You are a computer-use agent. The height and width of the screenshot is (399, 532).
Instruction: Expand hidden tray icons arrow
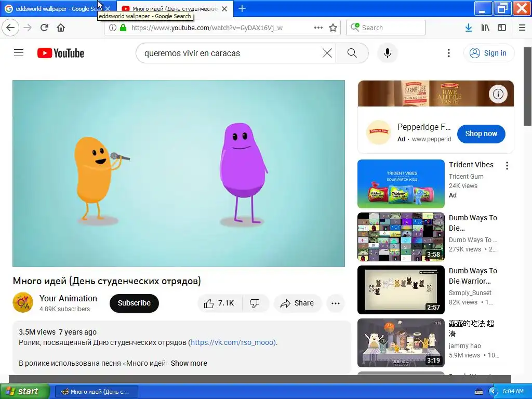tap(493, 392)
